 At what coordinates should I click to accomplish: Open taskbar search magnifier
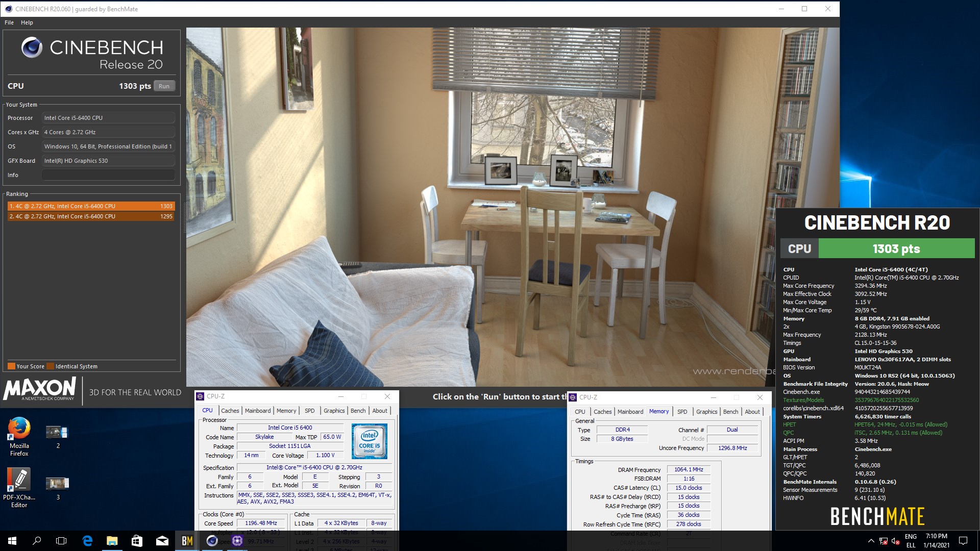pos(37,541)
